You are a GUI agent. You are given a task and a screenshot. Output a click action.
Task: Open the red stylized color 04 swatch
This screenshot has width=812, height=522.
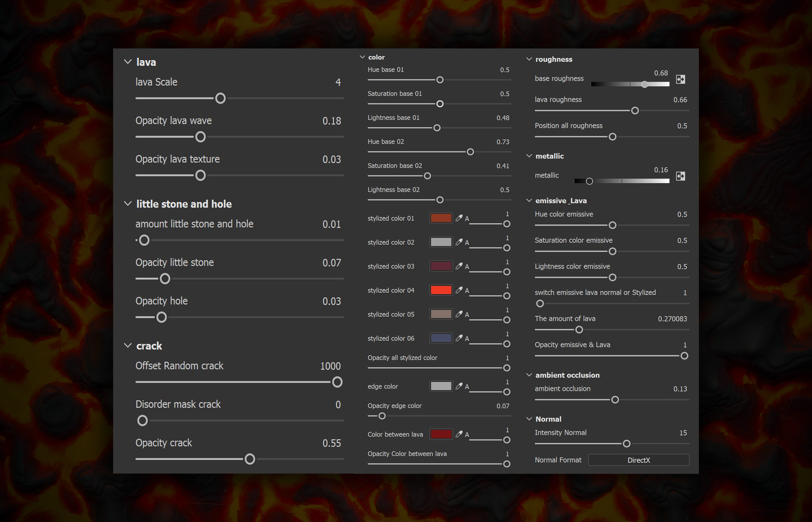[441, 290]
